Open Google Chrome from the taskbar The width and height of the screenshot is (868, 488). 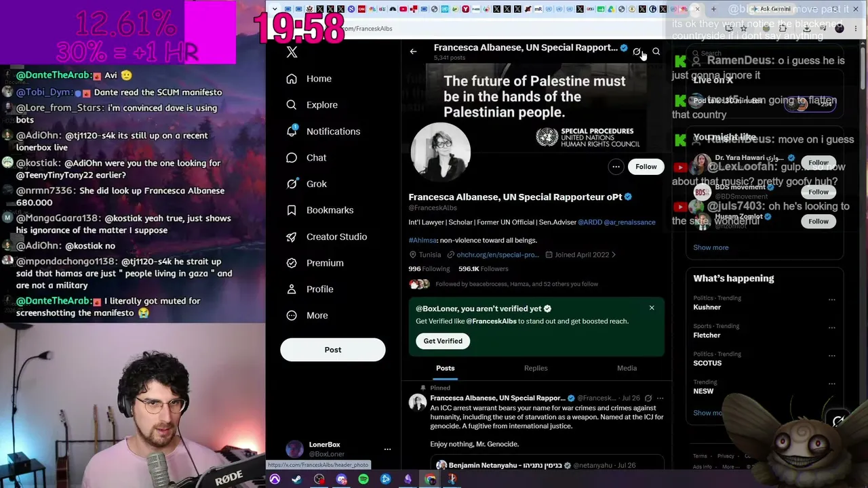point(430,479)
